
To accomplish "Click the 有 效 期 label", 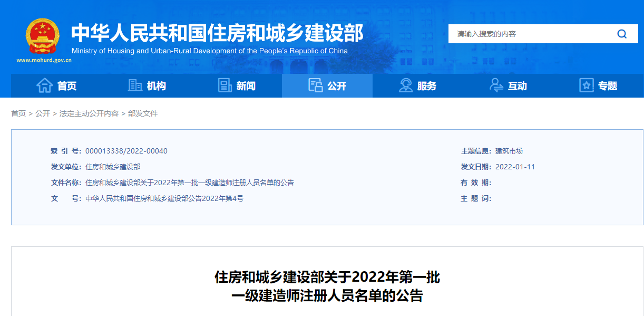I will tap(476, 183).
